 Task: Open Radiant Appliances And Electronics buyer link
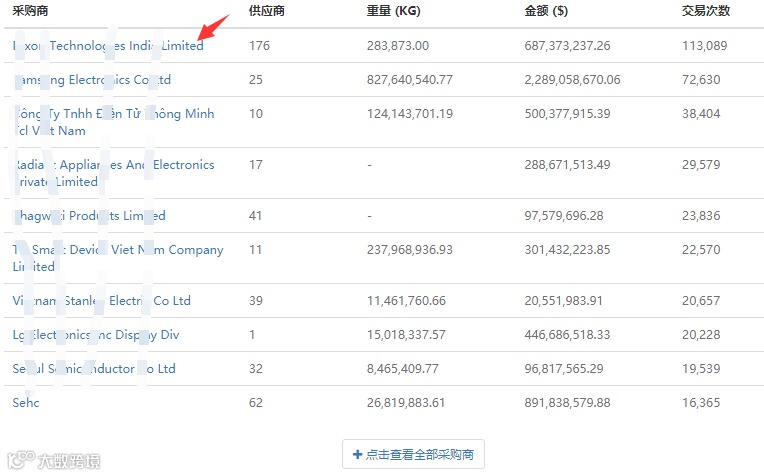click(x=113, y=173)
